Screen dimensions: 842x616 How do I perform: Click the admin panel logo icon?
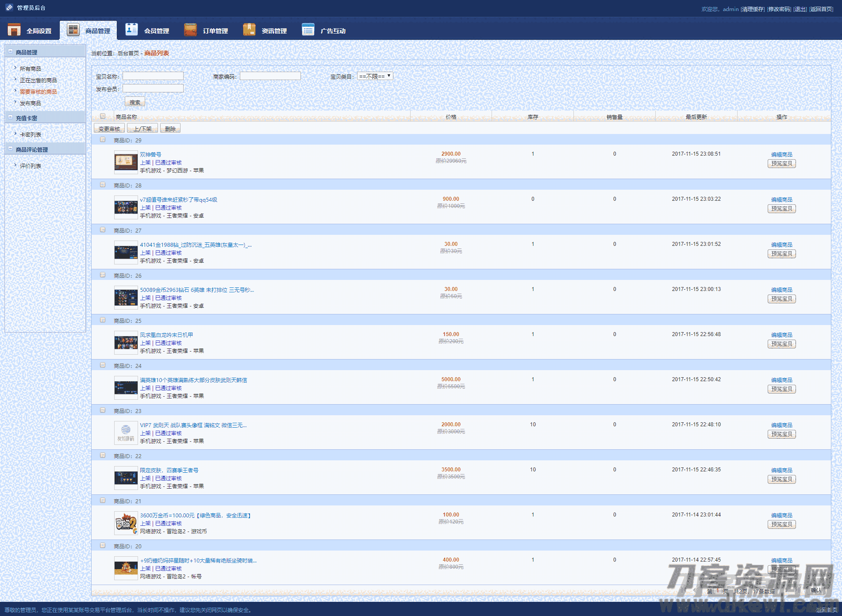[9, 8]
